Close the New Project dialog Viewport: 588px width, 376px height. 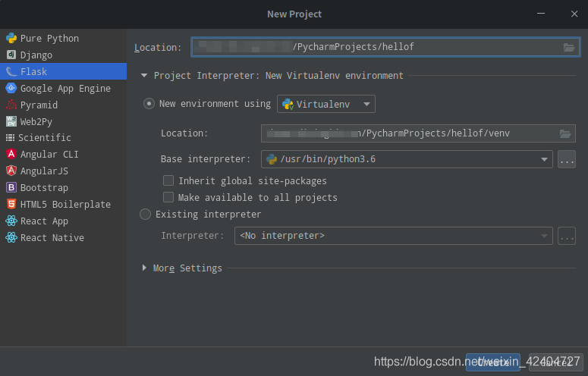click(x=574, y=14)
